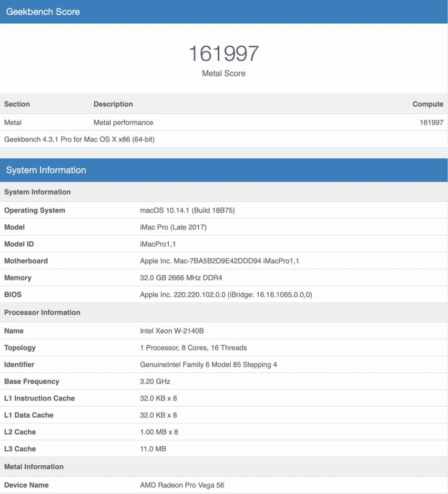The image size is (448, 494).
Task: Select the iMac Pro (Late 2017) model value
Action: coord(173,227)
